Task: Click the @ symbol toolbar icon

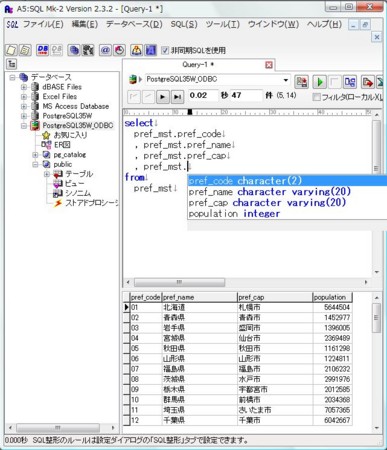Action: tap(105, 50)
